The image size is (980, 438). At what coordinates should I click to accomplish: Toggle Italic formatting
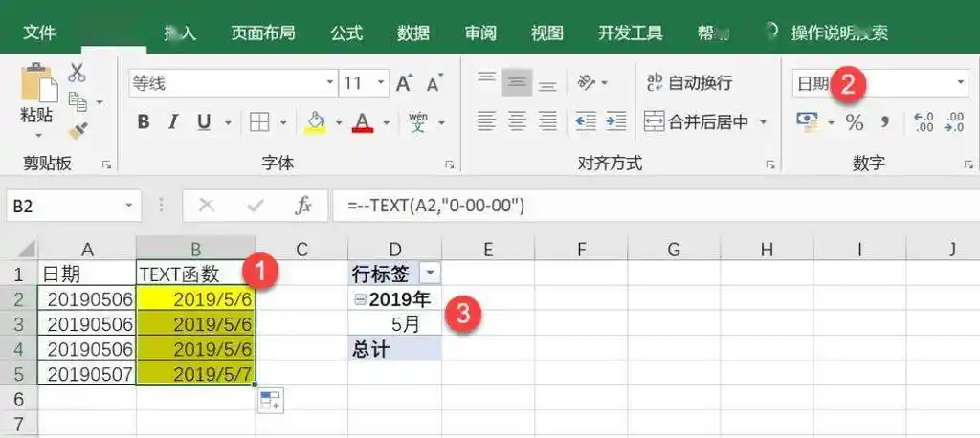(173, 121)
